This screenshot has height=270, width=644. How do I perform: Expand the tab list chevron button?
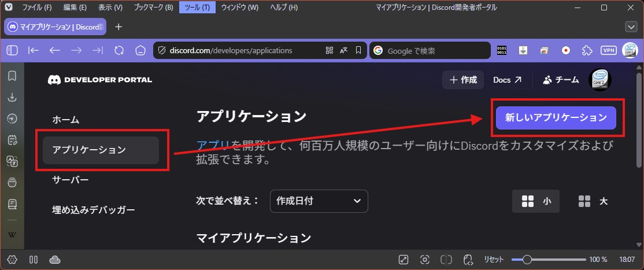coord(631,27)
